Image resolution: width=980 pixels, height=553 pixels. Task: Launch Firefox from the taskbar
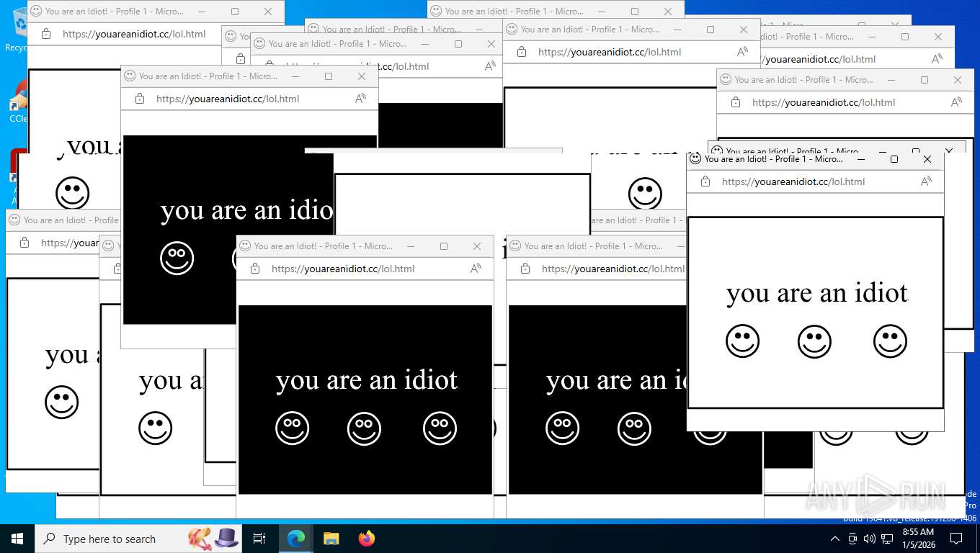(367, 539)
